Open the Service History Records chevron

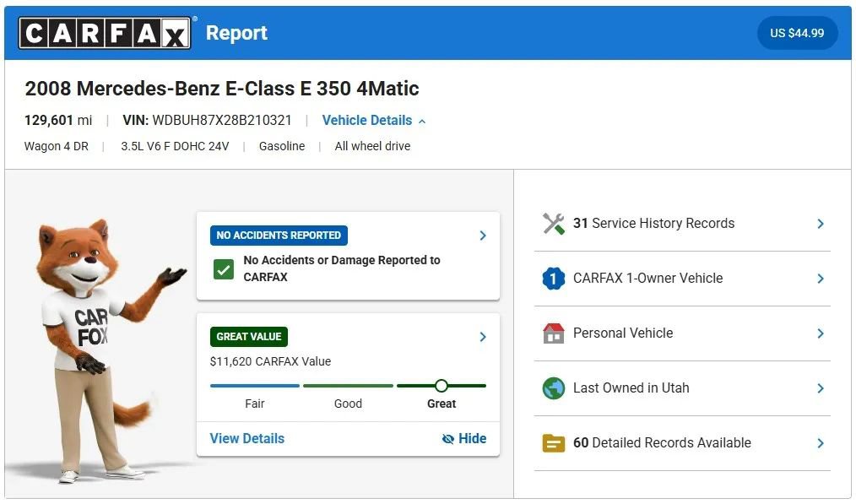click(x=821, y=224)
